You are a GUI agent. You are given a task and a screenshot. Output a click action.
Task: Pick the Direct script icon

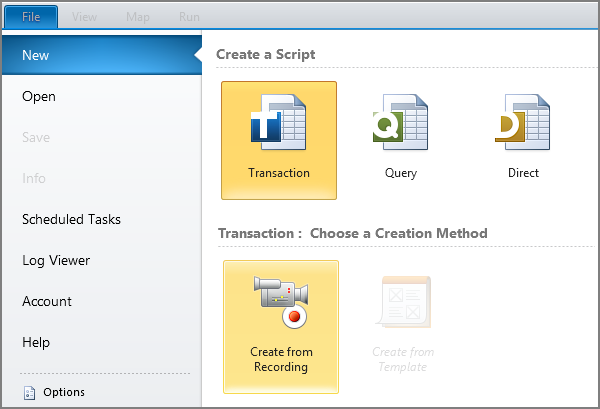pyautogui.click(x=523, y=126)
